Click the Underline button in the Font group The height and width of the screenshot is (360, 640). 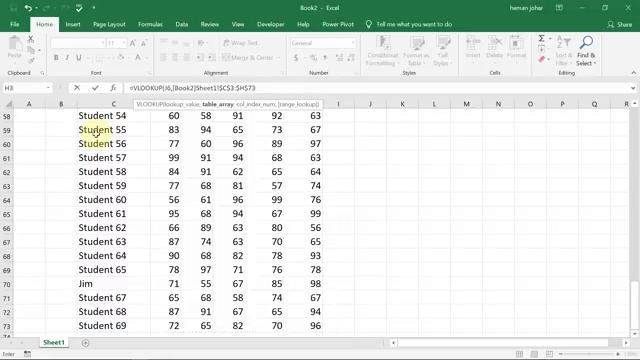pos(79,58)
